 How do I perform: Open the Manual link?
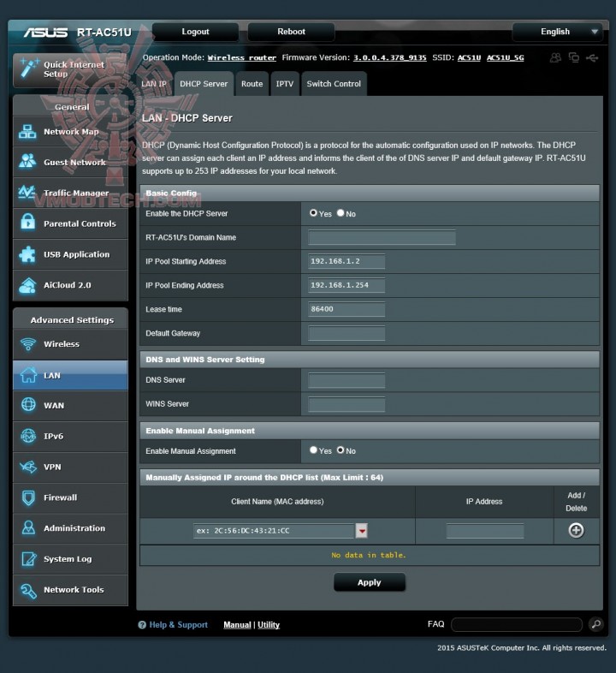click(237, 625)
